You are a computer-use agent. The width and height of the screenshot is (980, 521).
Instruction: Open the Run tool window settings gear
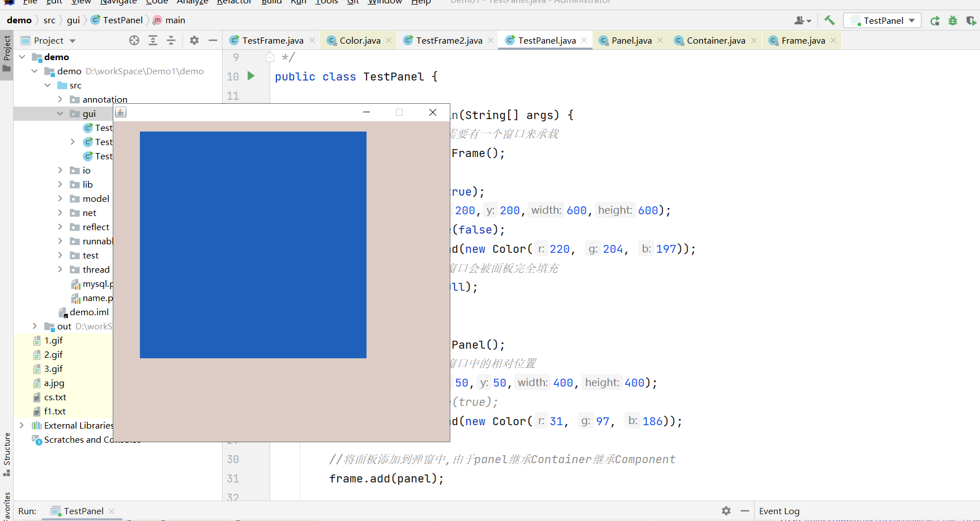click(x=726, y=511)
